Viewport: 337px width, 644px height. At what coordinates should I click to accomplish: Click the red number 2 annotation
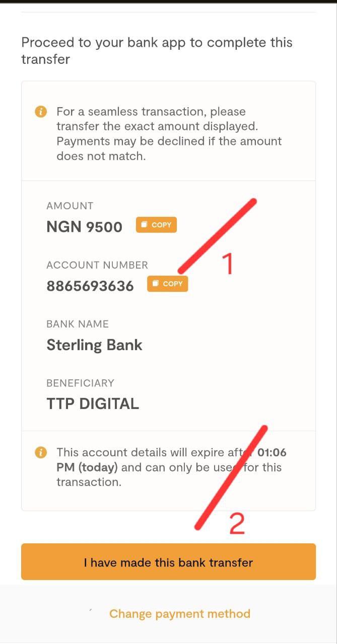click(x=237, y=524)
